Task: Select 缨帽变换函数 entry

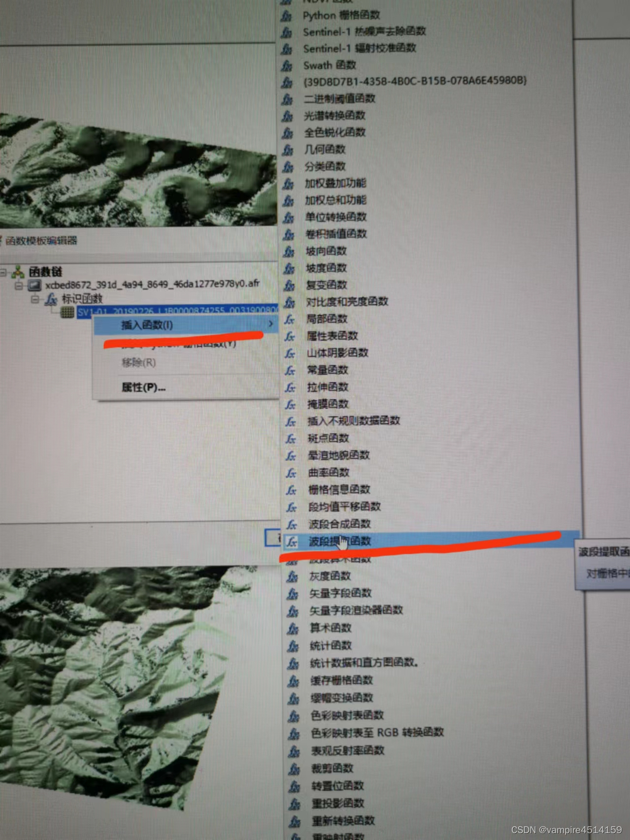Action: [342, 698]
